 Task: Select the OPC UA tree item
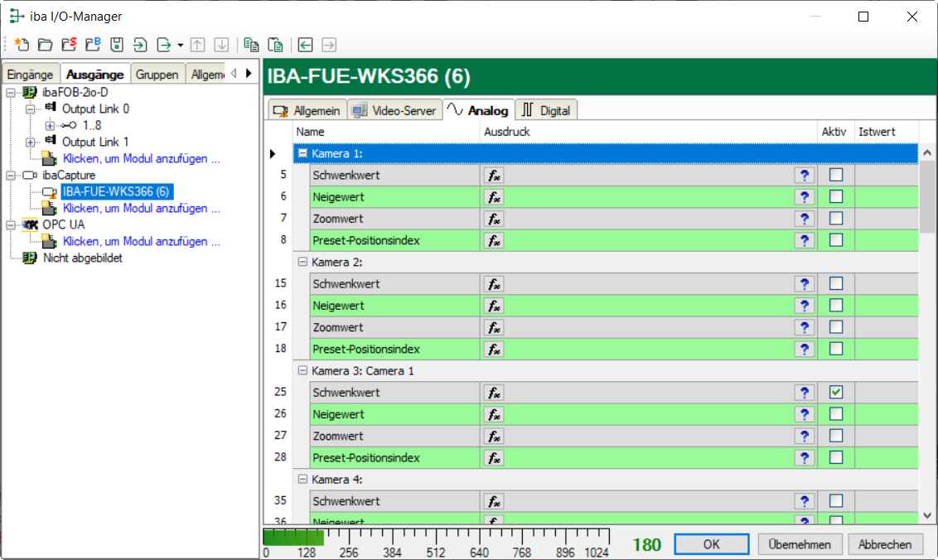tap(63, 224)
